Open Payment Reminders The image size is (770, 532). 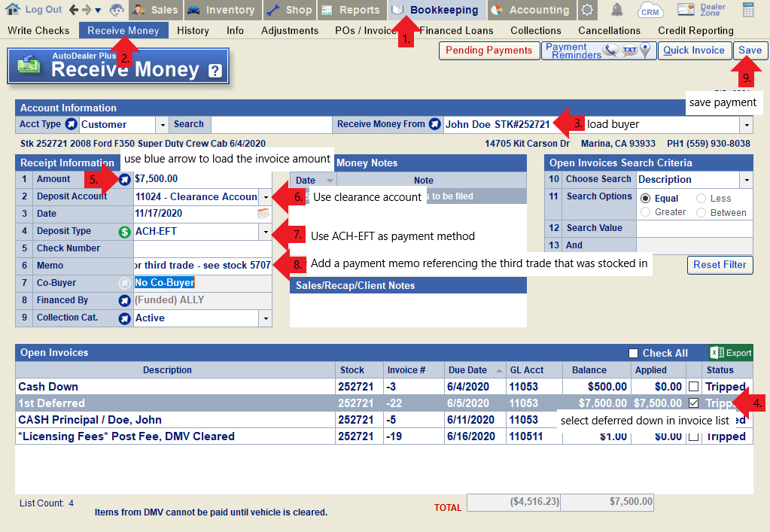[x=598, y=50]
